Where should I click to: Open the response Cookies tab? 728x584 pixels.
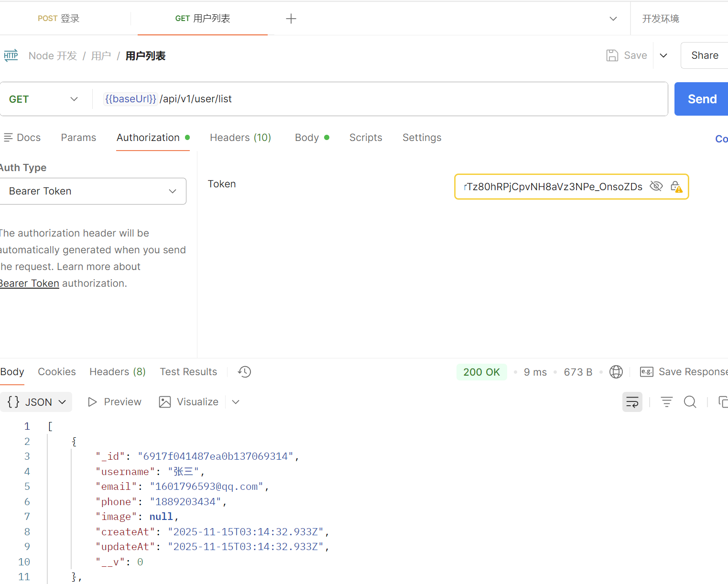click(x=57, y=372)
